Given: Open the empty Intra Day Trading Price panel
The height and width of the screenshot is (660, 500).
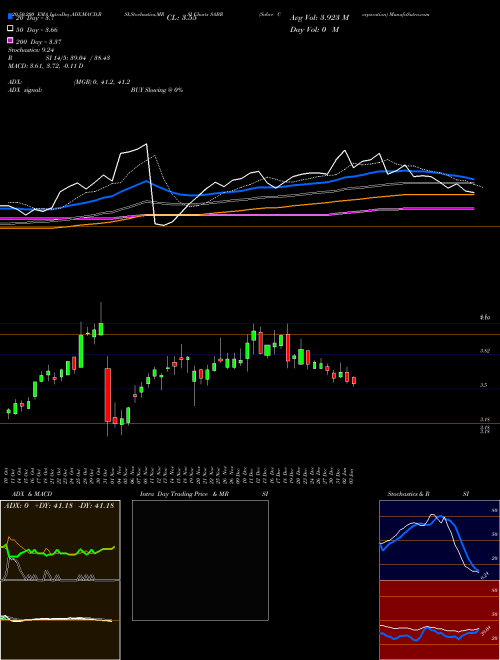Looking at the screenshot, I should tap(200, 560).
